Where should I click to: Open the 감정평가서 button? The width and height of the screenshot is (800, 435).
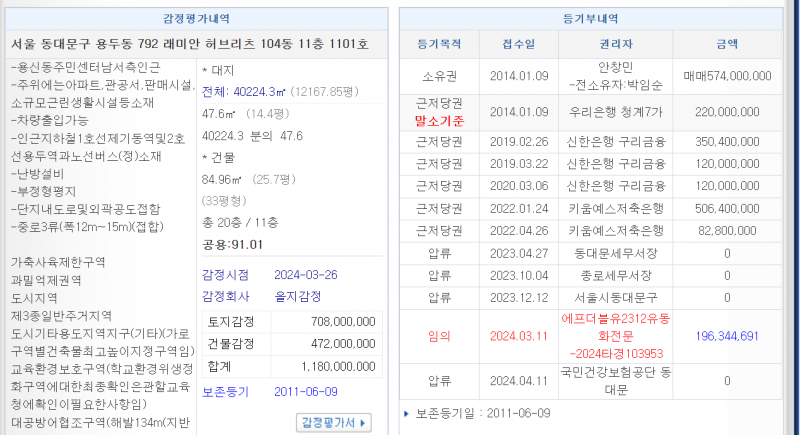pyautogui.click(x=335, y=423)
